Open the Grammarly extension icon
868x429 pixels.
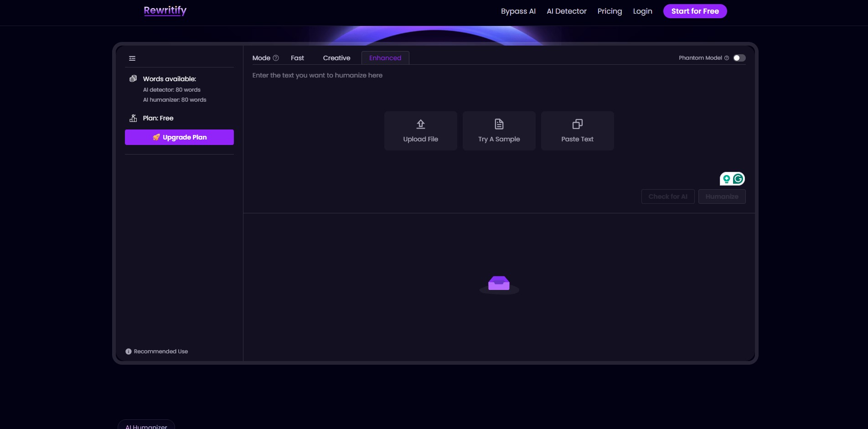(x=739, y=178)
